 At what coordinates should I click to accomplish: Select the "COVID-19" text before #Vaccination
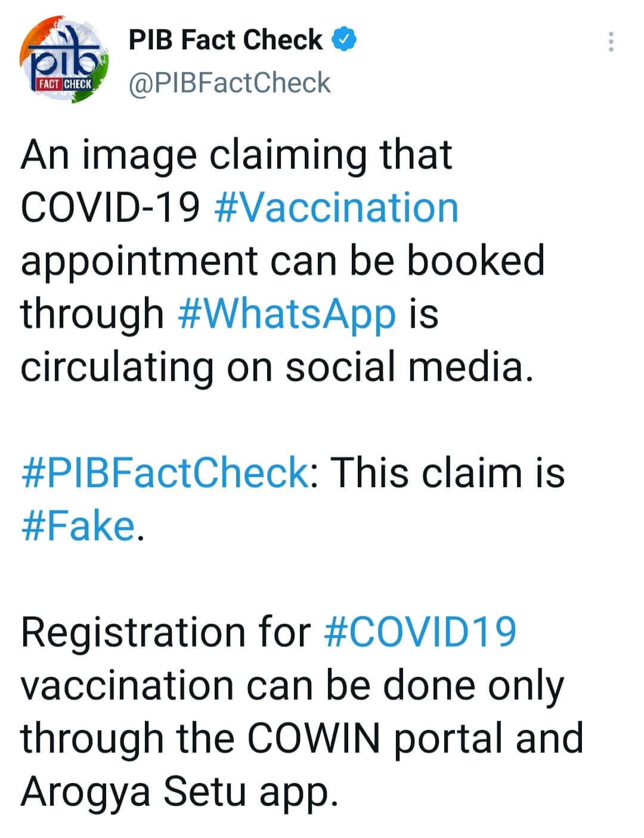(110, 208)
